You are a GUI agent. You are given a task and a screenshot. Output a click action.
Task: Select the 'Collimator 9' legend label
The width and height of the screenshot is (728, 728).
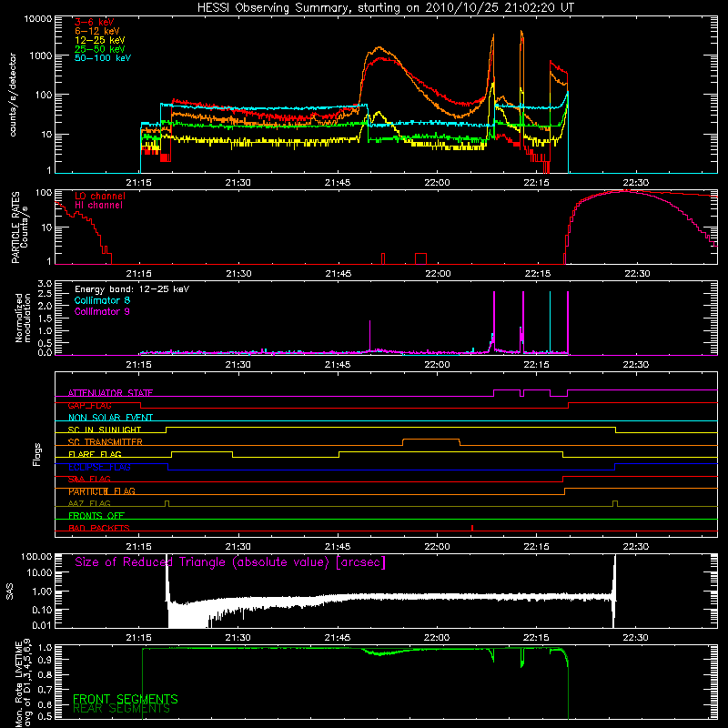[x=102, y=311]
